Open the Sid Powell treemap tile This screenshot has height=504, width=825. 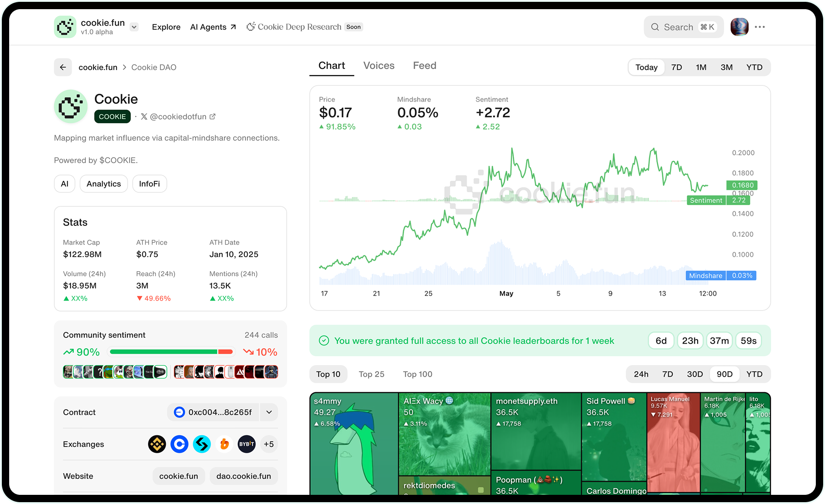(614, 437)
